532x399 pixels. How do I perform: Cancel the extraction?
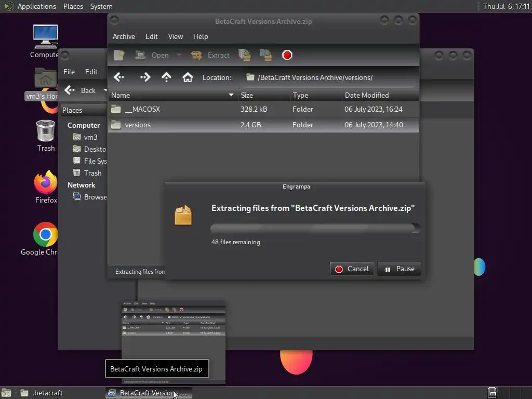coord(352,269)
